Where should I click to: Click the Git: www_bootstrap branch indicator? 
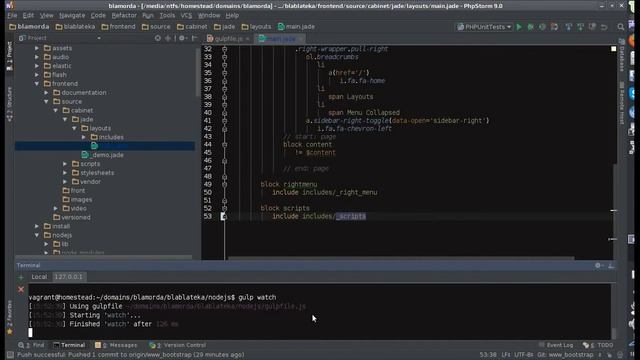click(x=565, y=355)
